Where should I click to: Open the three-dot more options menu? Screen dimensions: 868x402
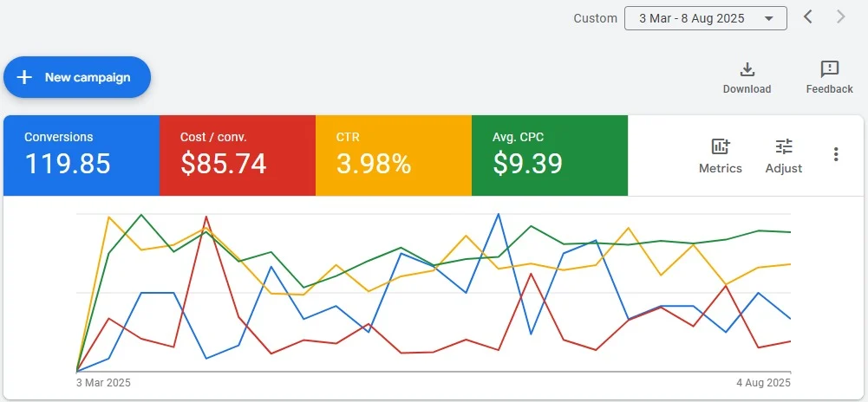pos(836,154)
